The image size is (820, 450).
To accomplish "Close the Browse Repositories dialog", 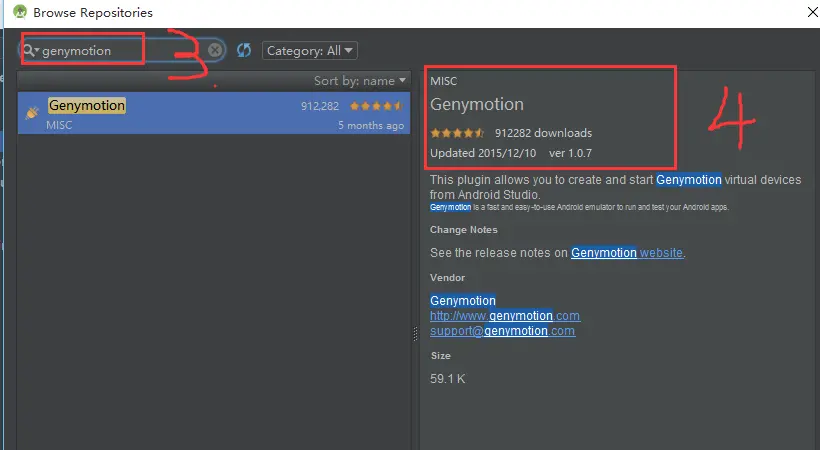I will tap(812, 12).
